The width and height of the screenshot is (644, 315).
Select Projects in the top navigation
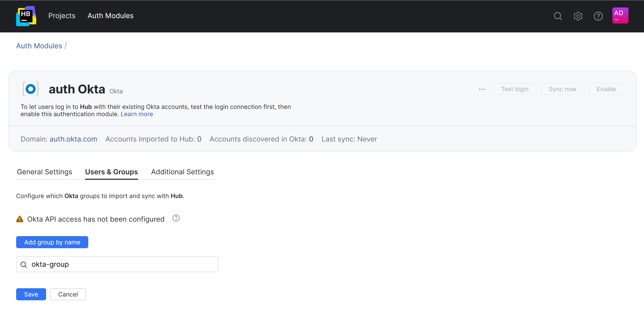62,16
